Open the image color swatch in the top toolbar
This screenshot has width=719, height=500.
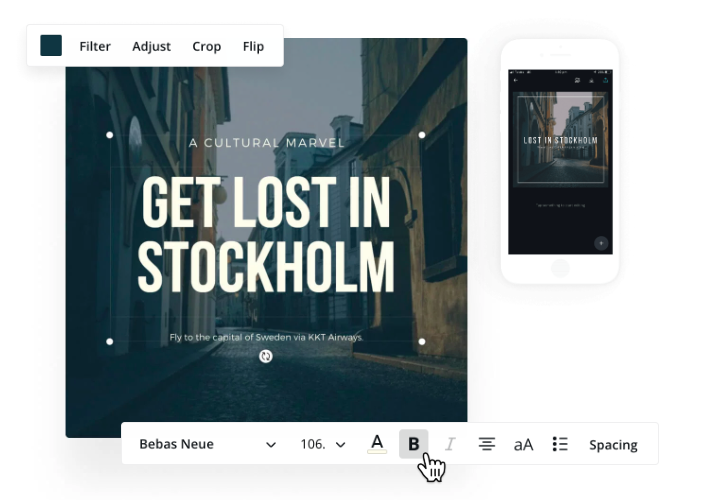(51, 45)
